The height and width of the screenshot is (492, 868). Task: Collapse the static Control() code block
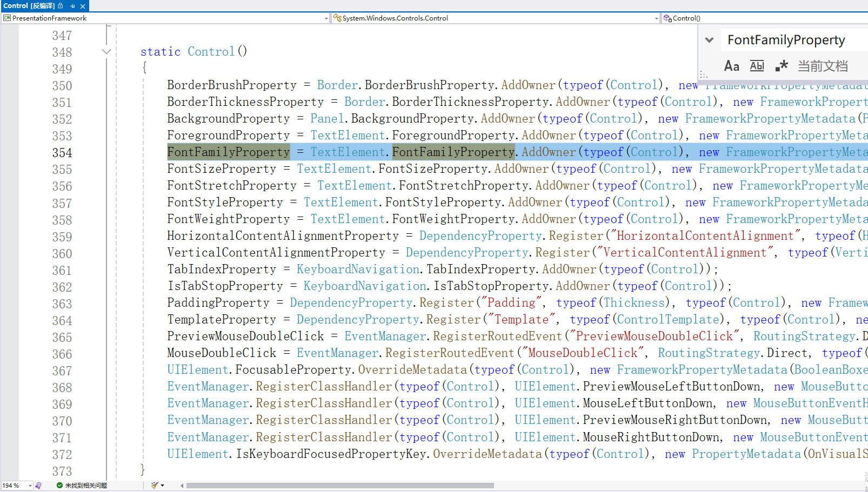pos(106,52)
